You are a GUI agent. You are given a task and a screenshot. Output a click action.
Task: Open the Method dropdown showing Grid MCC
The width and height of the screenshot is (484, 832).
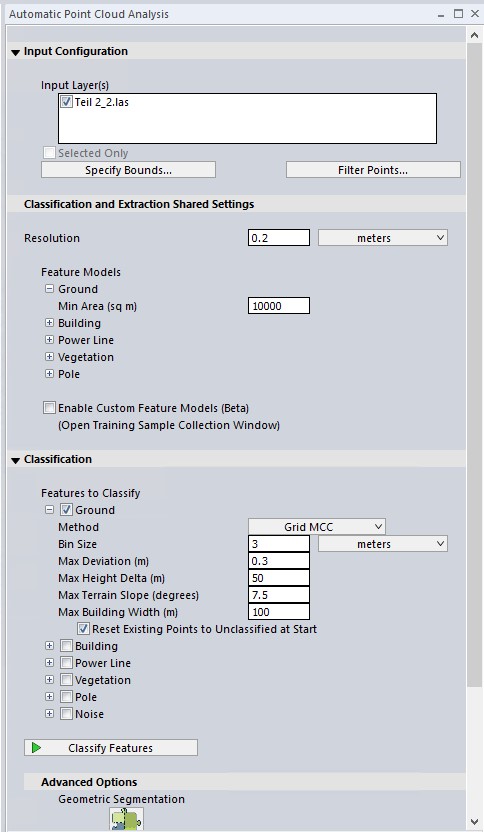pyautogui.click(x=317, y=527)
